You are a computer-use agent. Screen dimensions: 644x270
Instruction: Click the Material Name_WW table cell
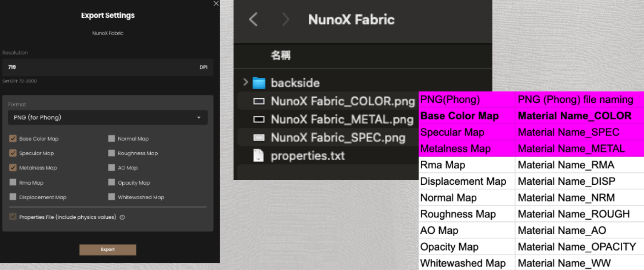click(x=580, y=263)
